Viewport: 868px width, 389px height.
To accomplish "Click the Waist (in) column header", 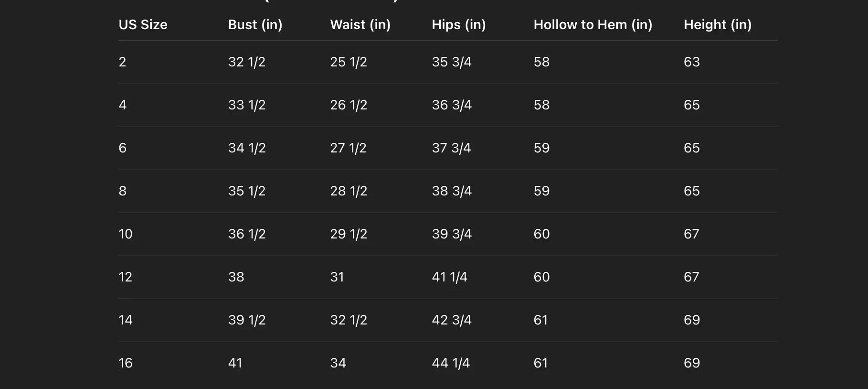I will 360,25.
